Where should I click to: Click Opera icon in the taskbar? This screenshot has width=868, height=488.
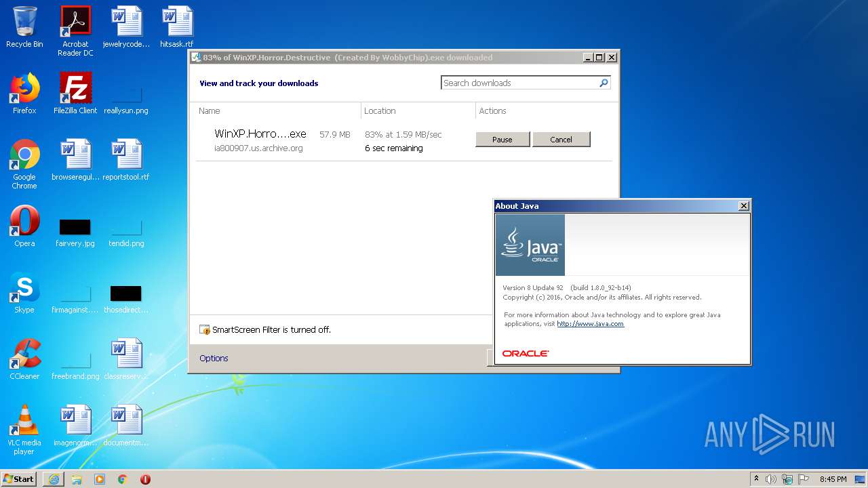[x=145, y=479]
